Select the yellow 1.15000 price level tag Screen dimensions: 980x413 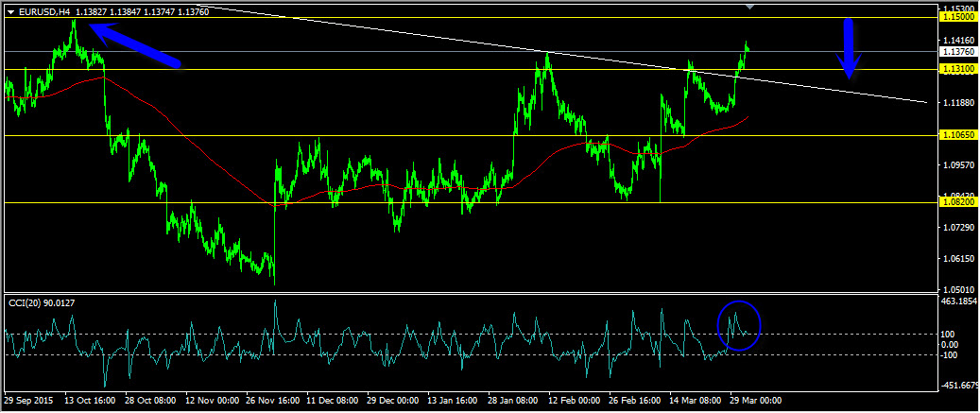coord(958,18)
